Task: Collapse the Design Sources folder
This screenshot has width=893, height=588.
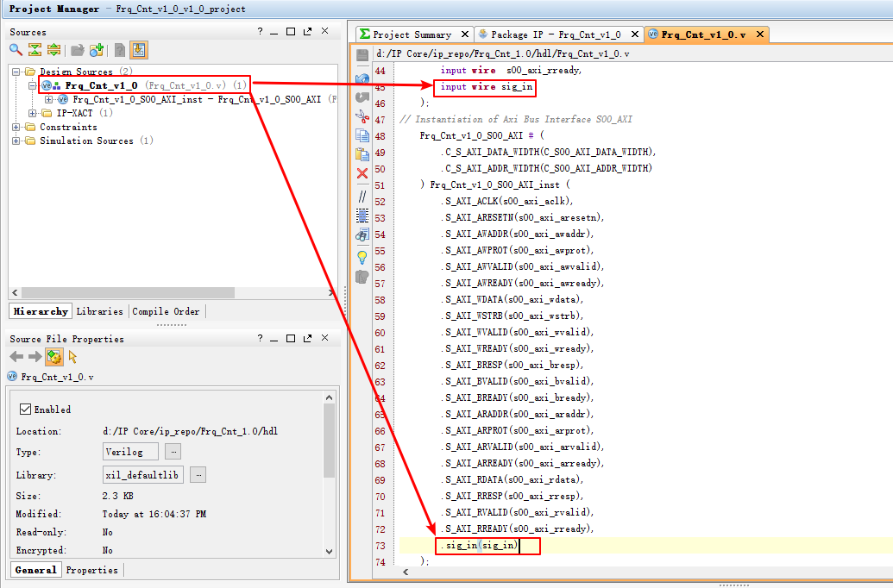Action: [x=16, y=72]
